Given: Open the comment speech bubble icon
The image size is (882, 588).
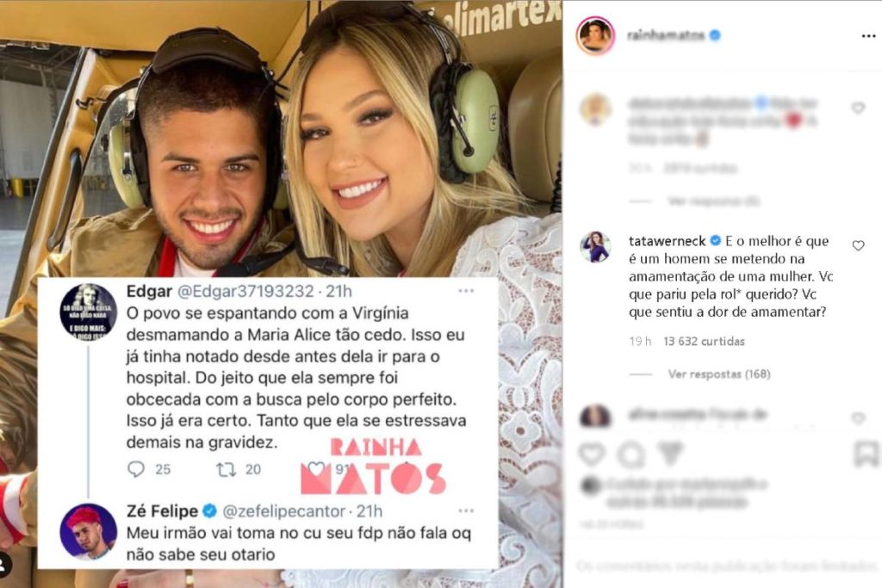Looking at the screenshot, I should tap(631, 455).
